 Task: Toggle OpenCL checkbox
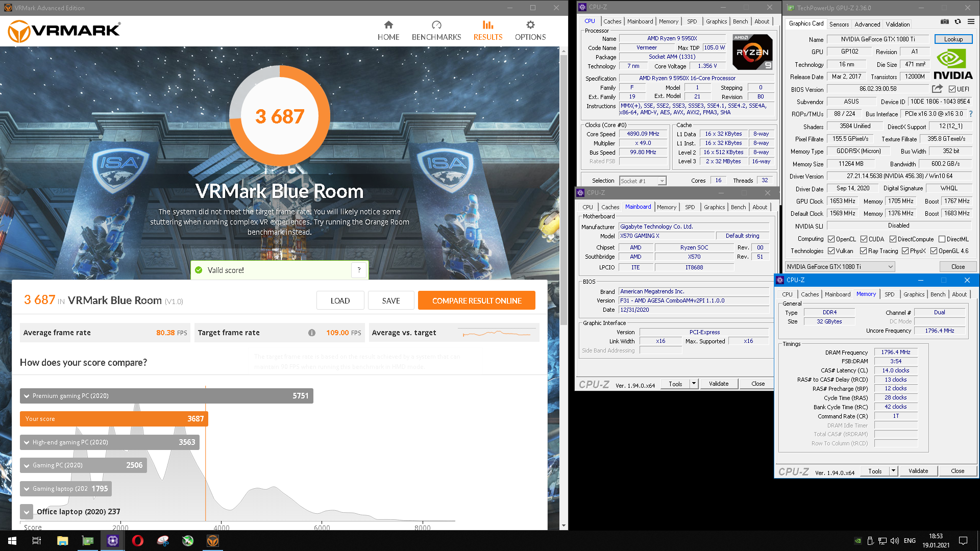[831, 239]
